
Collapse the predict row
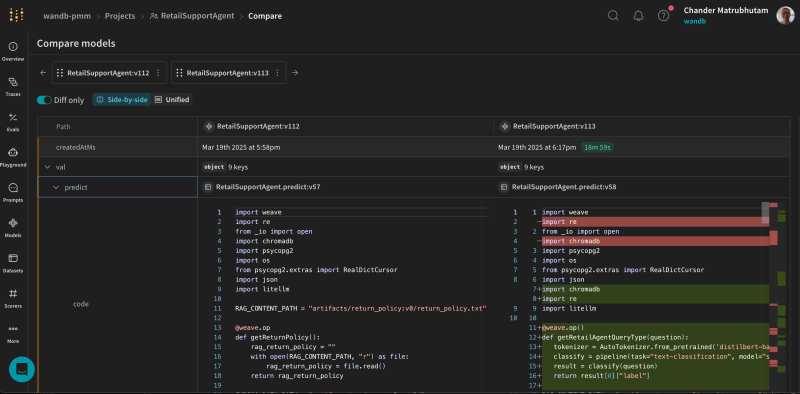point(57,187)
